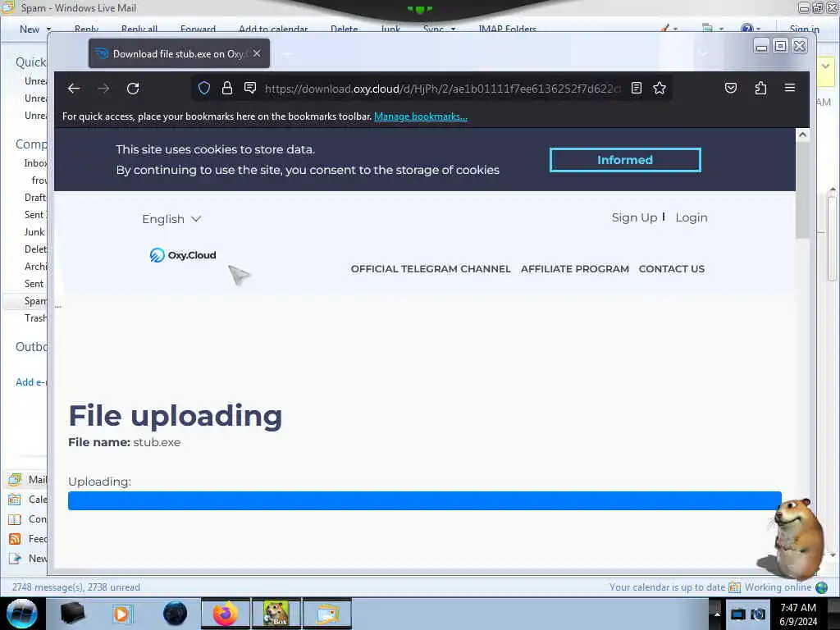Screen dimensions: 840x630
Task: Open New dropdown arrow in Live Mail
Action: (48, 30)
